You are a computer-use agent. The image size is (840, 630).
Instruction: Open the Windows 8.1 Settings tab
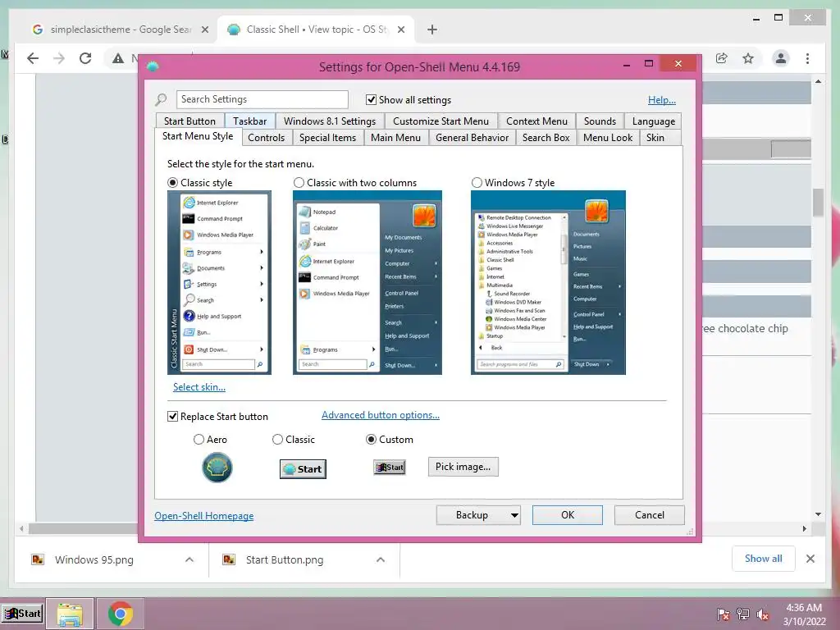tap(330, 121)
